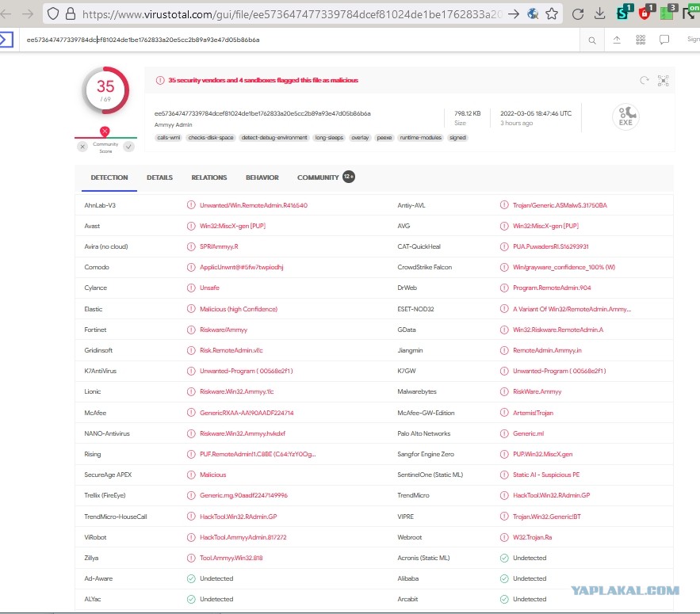Click the red community score marker

tap(105, 132)
